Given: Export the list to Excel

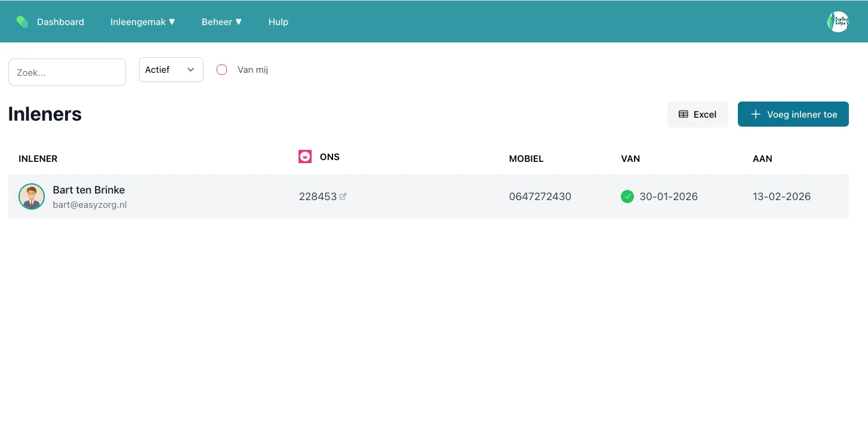Looking at the screenshot, I should coord(697,114).
